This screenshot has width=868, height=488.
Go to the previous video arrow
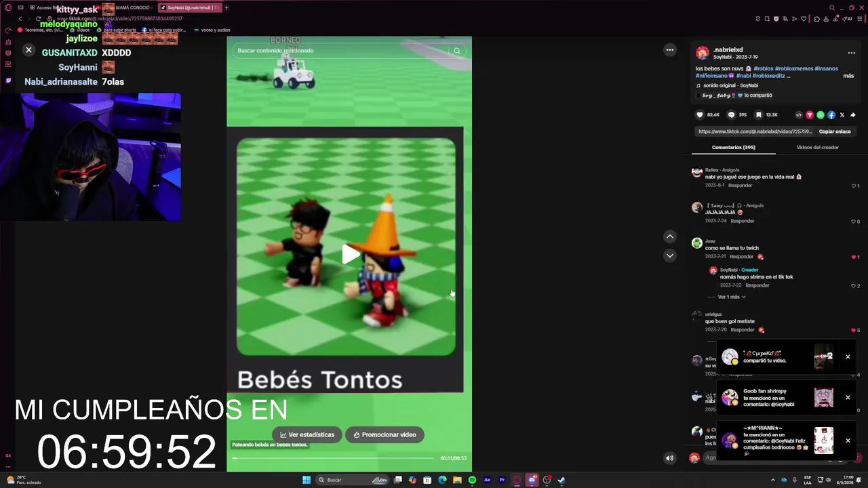tap(669, 237)
